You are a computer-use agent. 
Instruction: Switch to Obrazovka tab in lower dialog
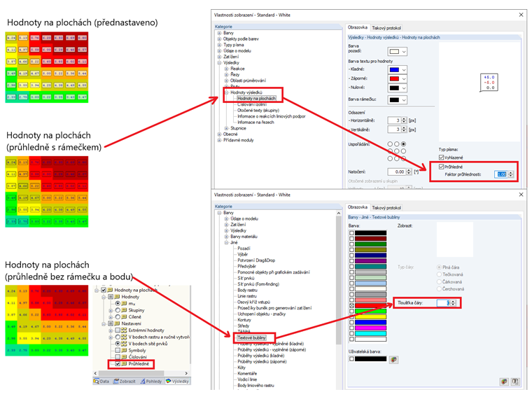[x=358, y=207]
